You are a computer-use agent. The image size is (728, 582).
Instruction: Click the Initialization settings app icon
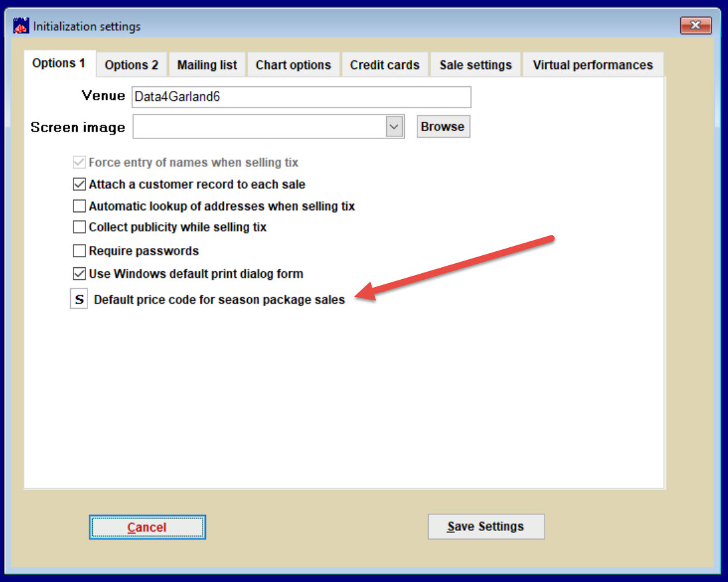[x=21, y=26]
